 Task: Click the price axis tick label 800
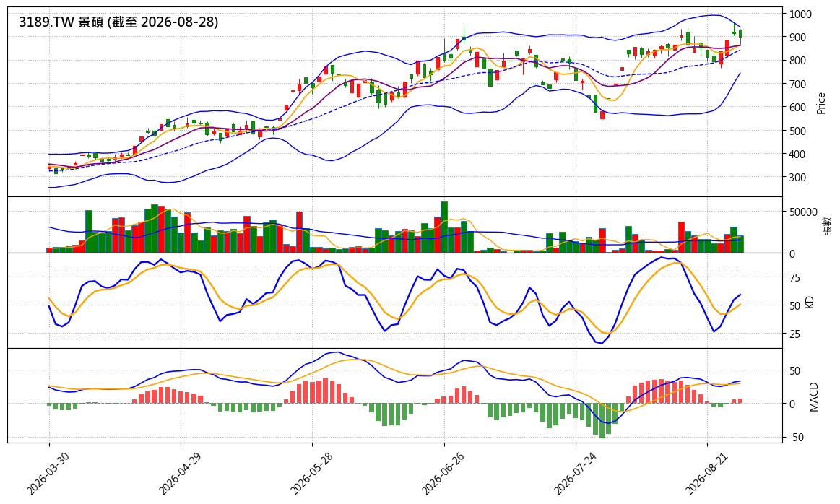click(x=797, y=61)
